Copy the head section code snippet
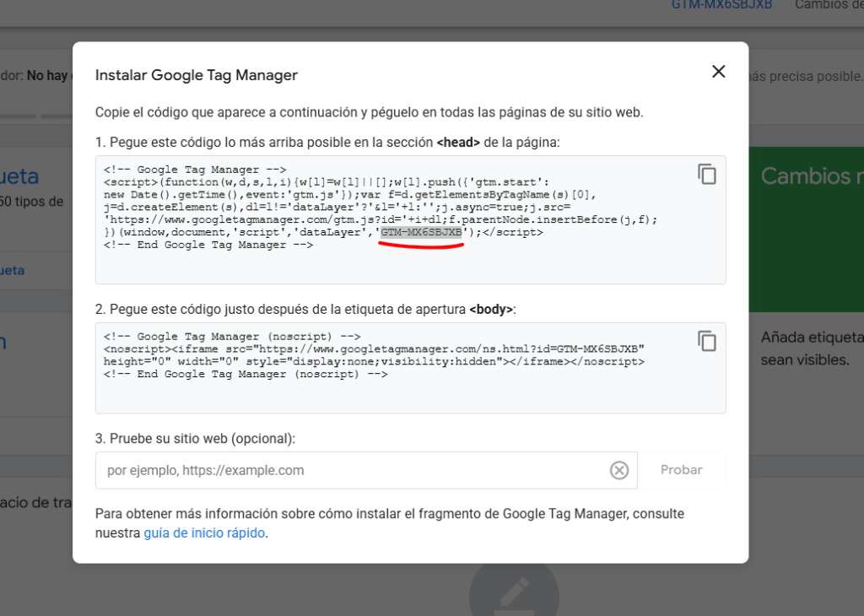864x616 pixels. coord(706,175)
